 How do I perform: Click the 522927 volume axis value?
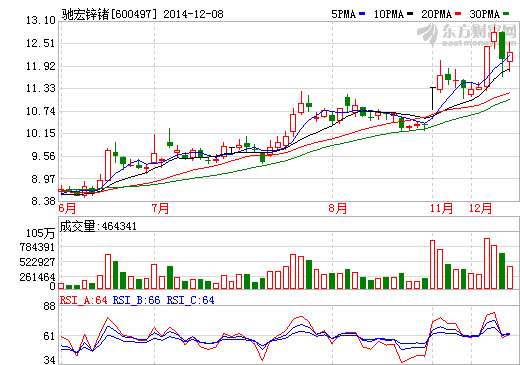pyautogui.click(x=37, y=262)
